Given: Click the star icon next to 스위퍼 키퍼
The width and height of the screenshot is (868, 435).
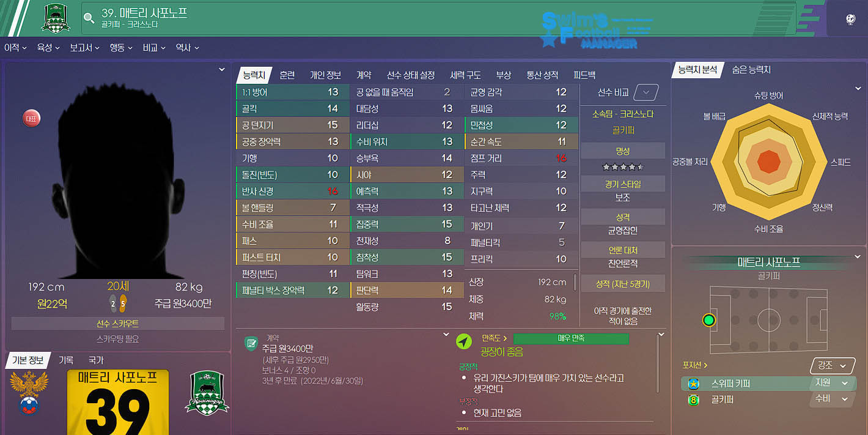Looking at the screenshot, I should [x=693, y=384].
